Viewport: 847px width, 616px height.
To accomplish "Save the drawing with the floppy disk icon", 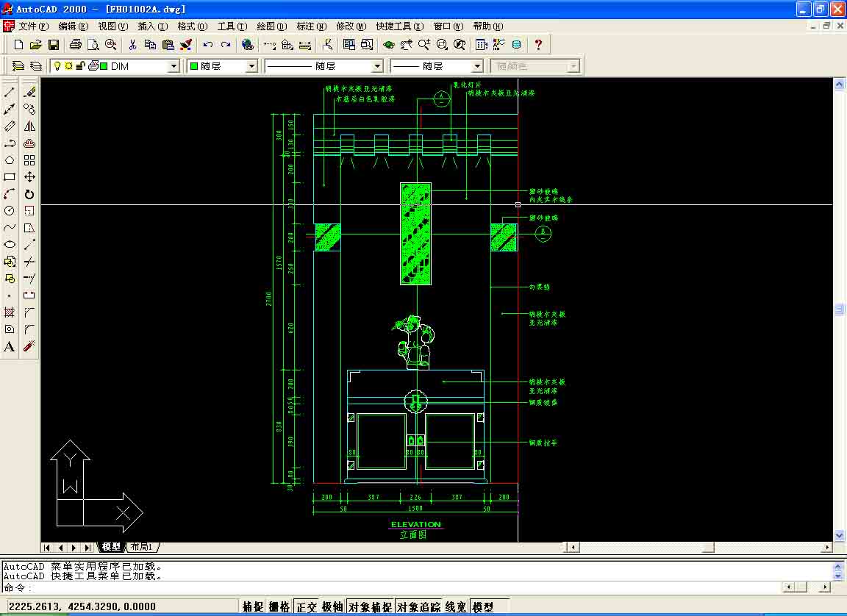I will pyautogui.click(x=54, y=45).
